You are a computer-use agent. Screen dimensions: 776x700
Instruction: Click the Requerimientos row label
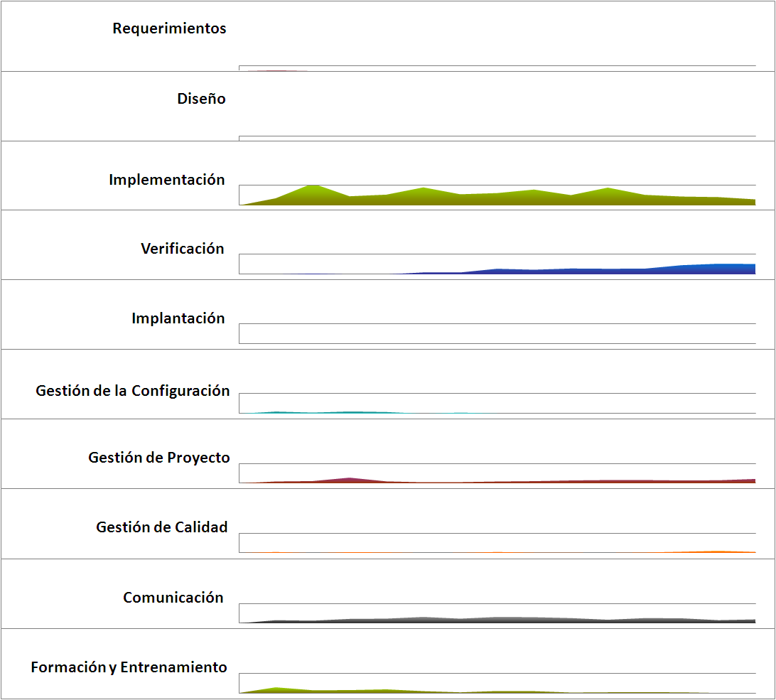[169, 29]
